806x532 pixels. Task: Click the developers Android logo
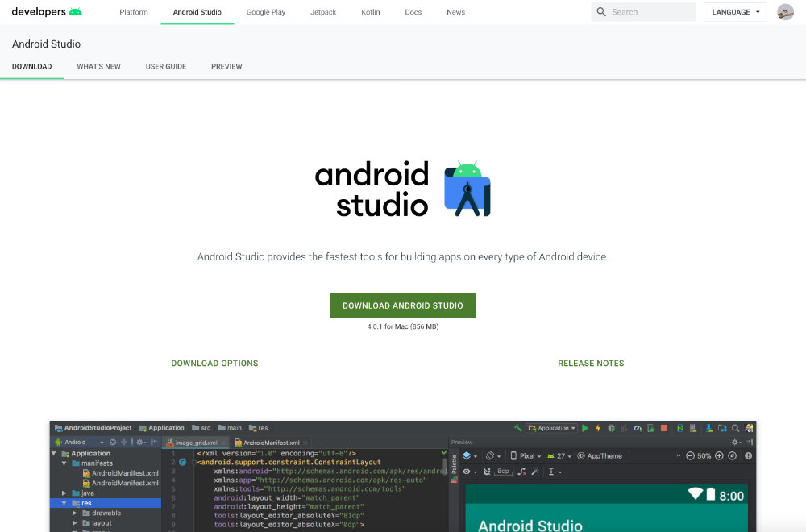47,12
